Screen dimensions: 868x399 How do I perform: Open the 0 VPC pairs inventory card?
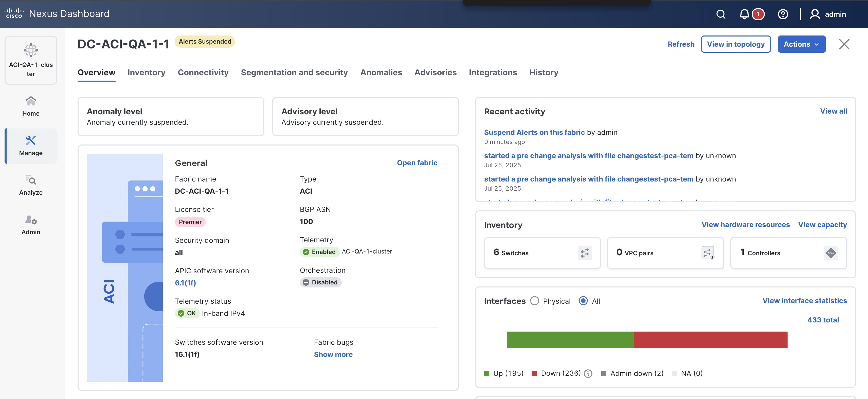point(665,253)
